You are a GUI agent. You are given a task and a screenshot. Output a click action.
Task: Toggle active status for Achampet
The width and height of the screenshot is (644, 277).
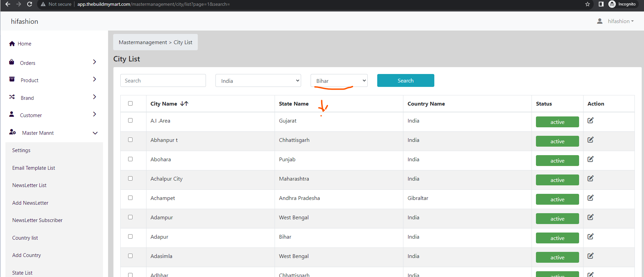click(x=557, y=199)
